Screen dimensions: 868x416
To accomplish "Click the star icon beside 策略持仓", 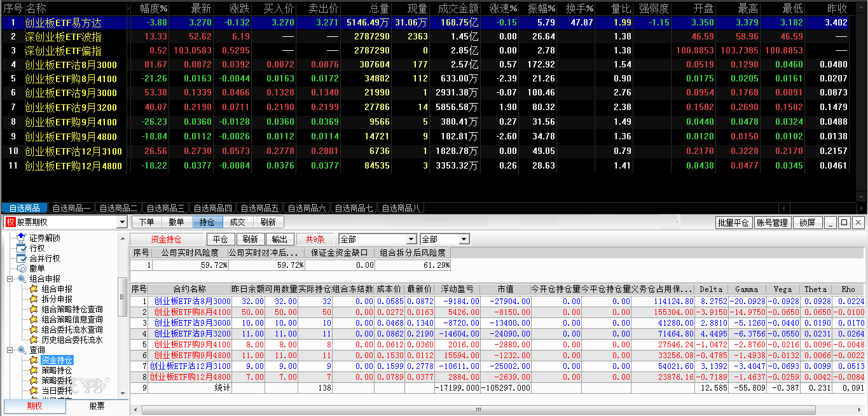I will 34,370.
